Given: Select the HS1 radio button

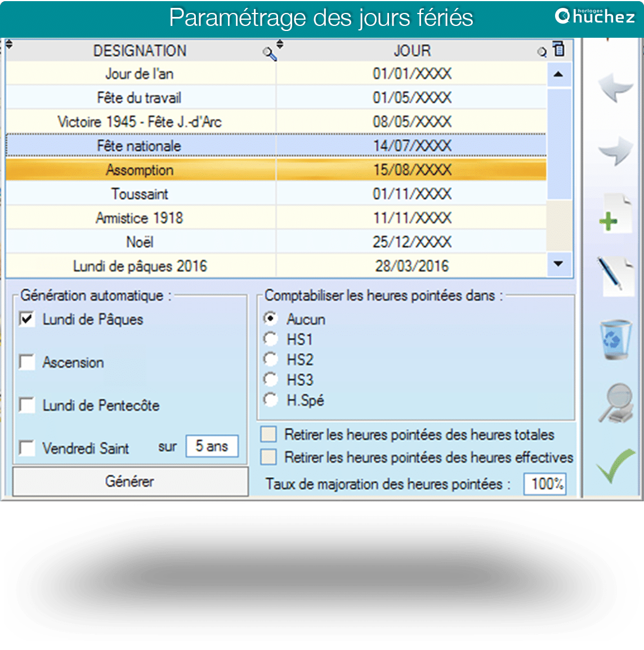Looking at the screenshot, I should (271, 339).
